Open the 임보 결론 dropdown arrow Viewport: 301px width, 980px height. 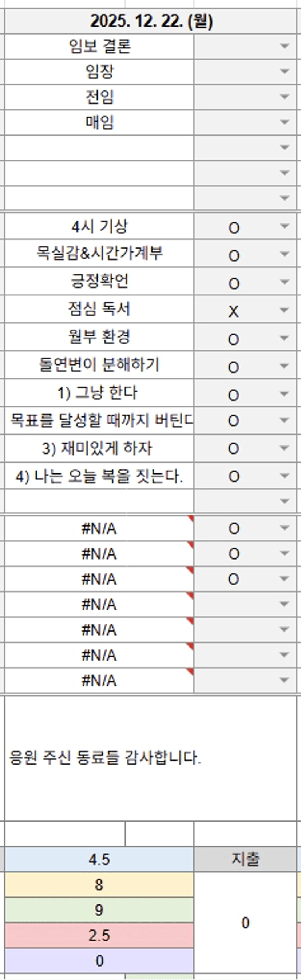pyautogui.click(x=284, y=46)
